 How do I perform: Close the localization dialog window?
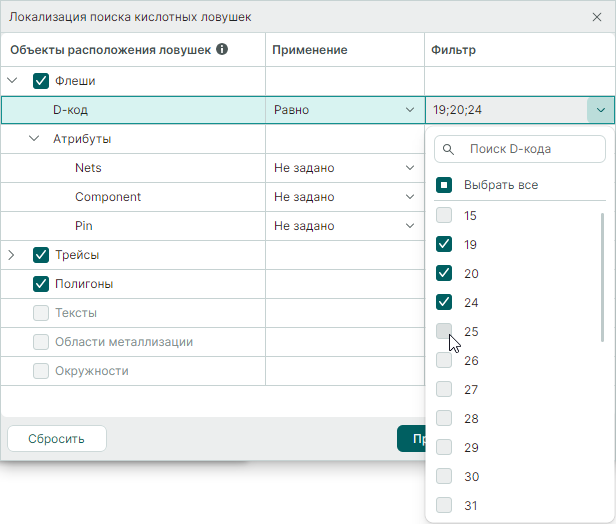(598, 17)
